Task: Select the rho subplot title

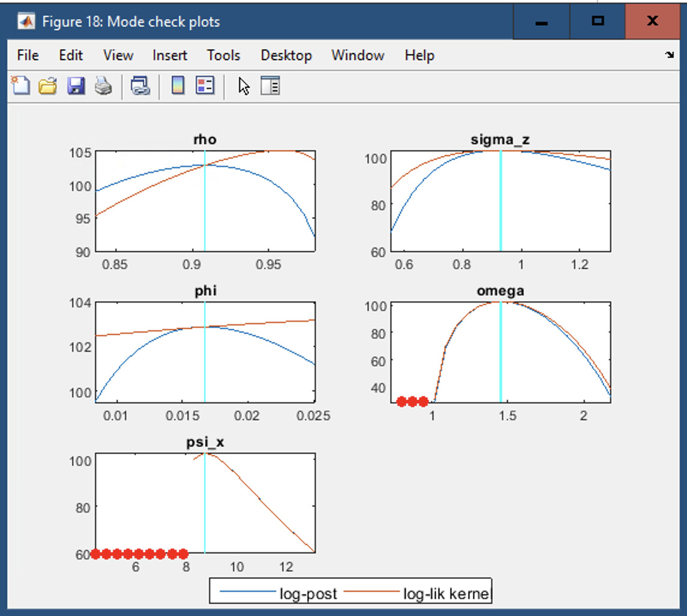Action: pyautogui.click(x=205, y=139)
